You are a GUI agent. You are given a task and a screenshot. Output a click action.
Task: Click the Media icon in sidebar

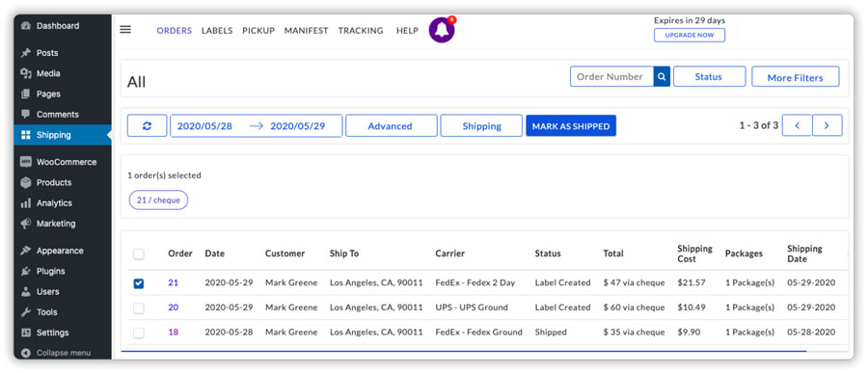click(25, 73)
